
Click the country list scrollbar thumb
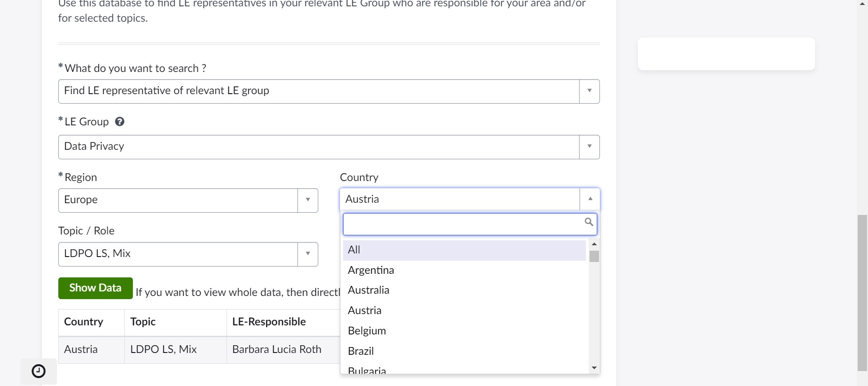tap(594, 257)
